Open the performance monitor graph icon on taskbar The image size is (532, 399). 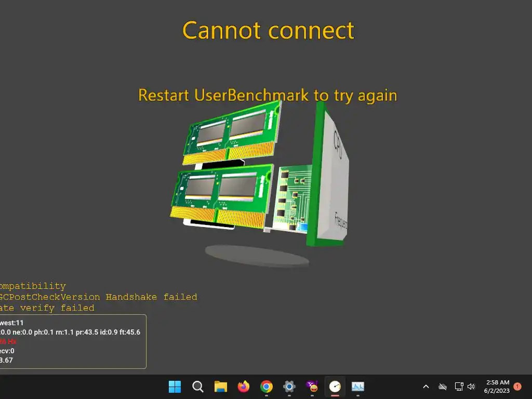pos(358,387)
